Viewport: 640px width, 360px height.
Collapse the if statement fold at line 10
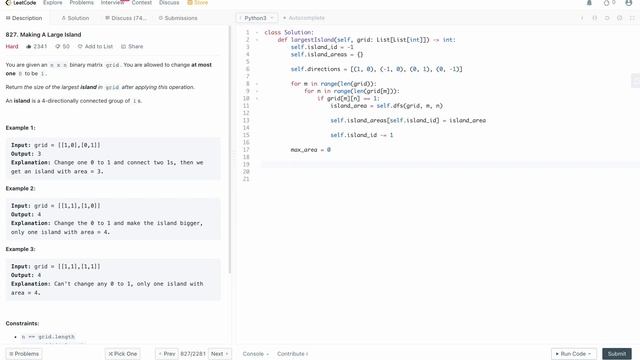coord(257,98)
